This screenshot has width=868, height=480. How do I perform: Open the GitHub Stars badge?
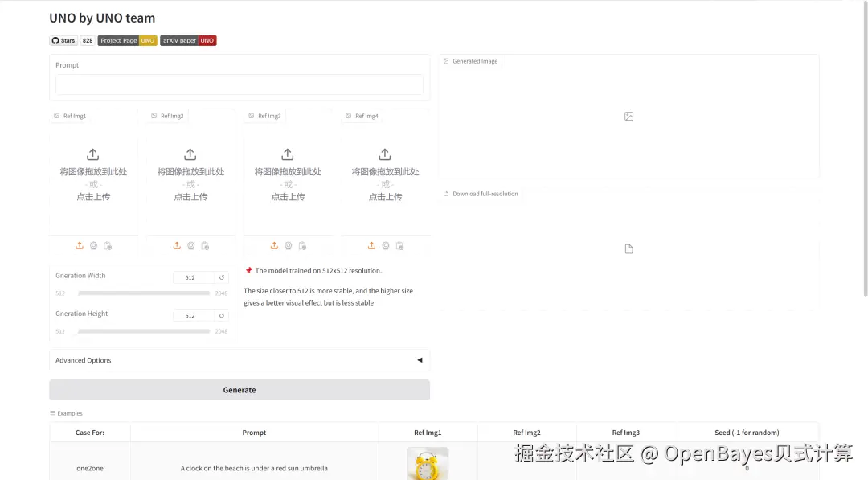63,40
